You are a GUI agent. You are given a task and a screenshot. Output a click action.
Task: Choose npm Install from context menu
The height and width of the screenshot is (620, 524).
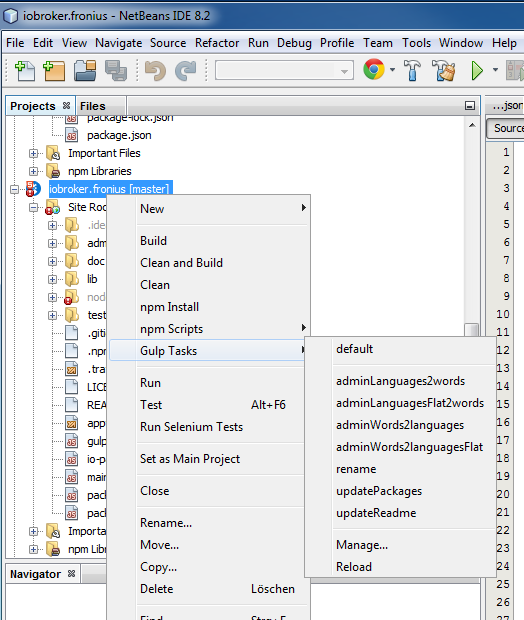[170, 307]
